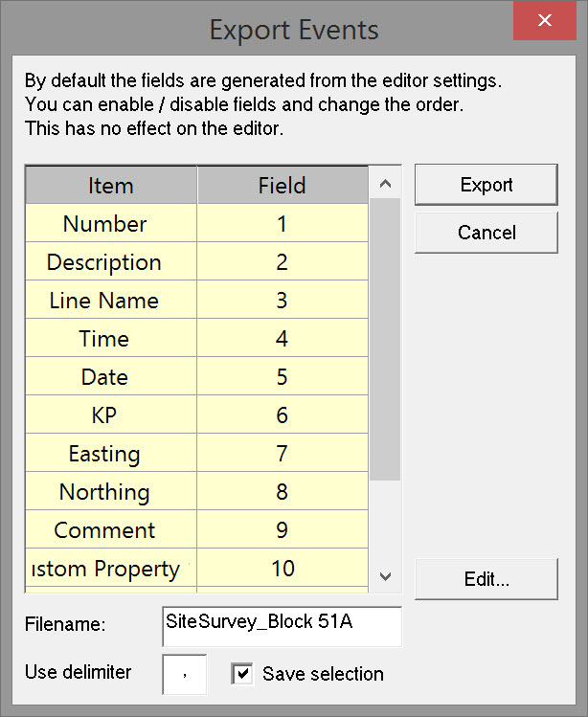This screenshot has height=717, width=588.
Task: Toggle the Save selection checkbox
Action: pyautogui.click(x=242, y=674)
